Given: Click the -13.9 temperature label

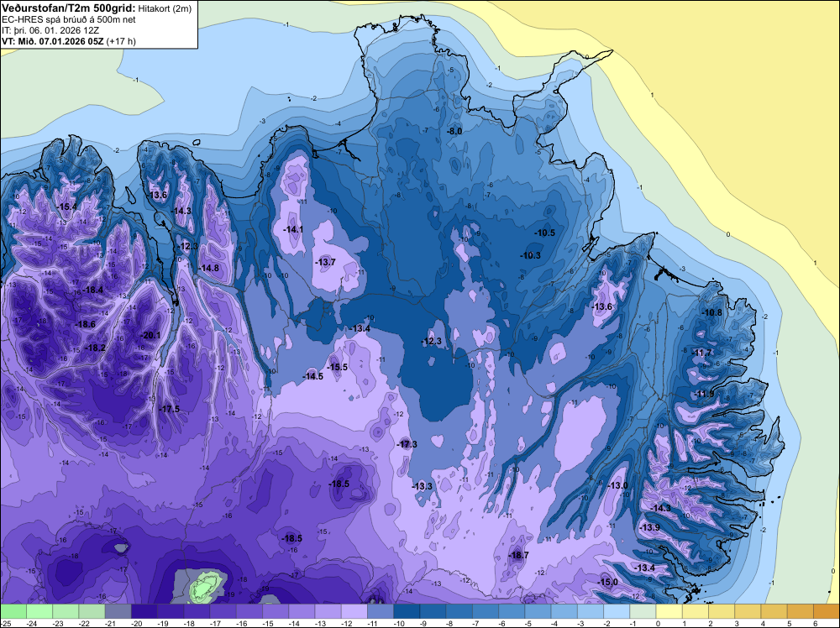Looking at the screenshot, I should 649,527.
